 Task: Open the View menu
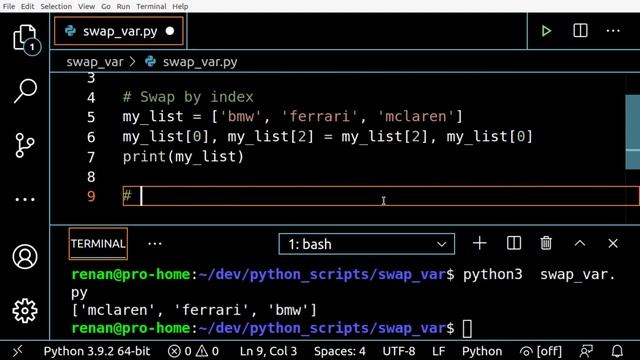click(86, 7)
